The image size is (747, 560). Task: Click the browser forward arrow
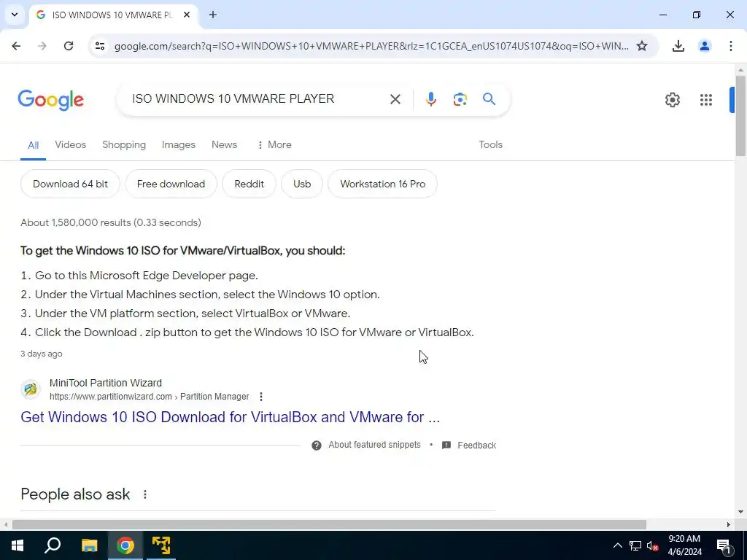42,46
